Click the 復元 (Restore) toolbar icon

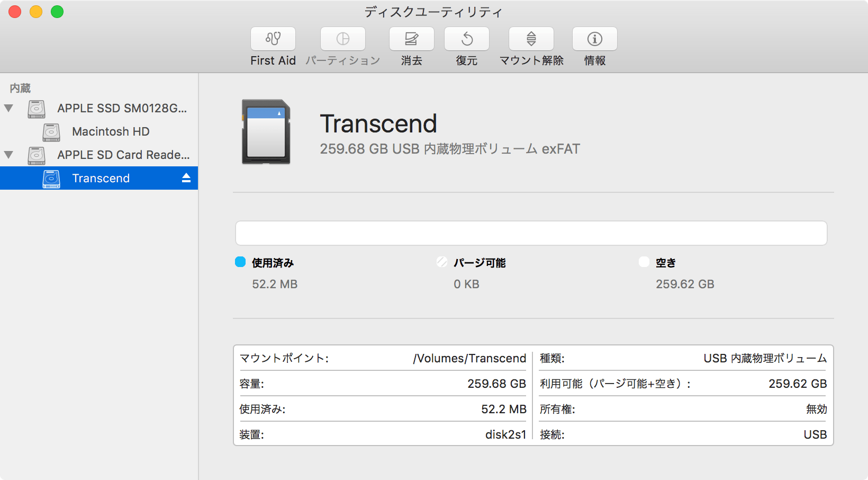click(467, 39)
